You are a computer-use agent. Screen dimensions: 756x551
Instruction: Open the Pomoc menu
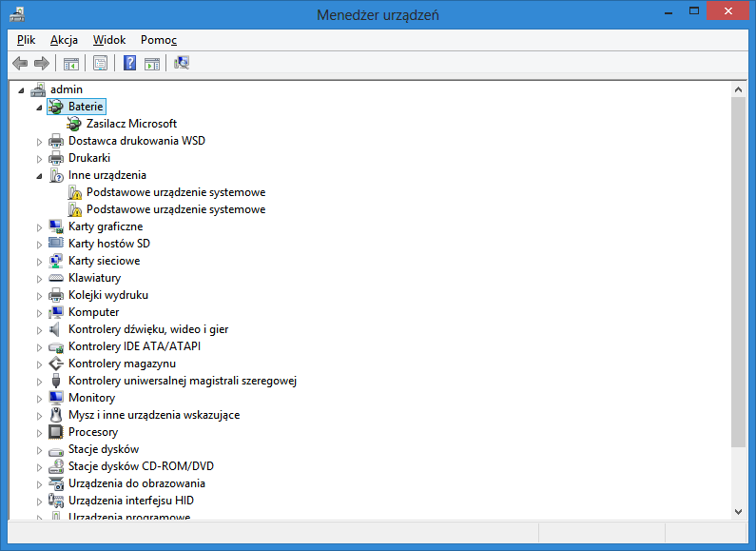coord(159,40)
